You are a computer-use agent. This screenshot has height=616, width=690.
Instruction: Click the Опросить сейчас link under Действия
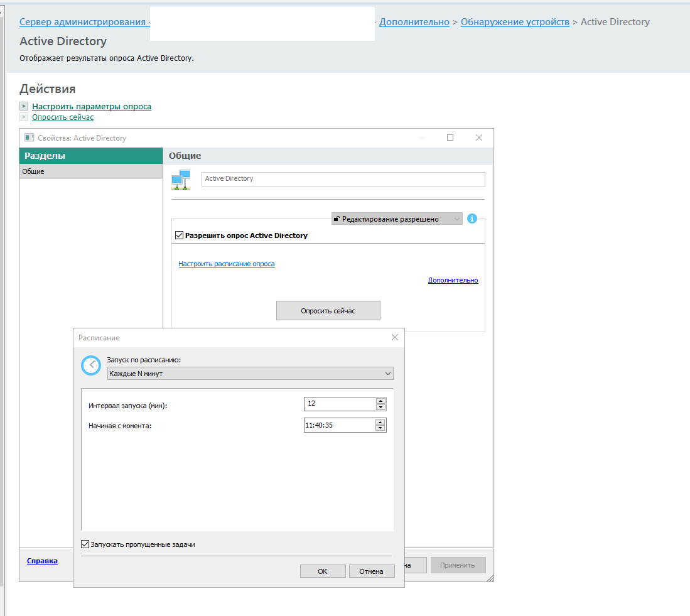click(x=63, y=117)
